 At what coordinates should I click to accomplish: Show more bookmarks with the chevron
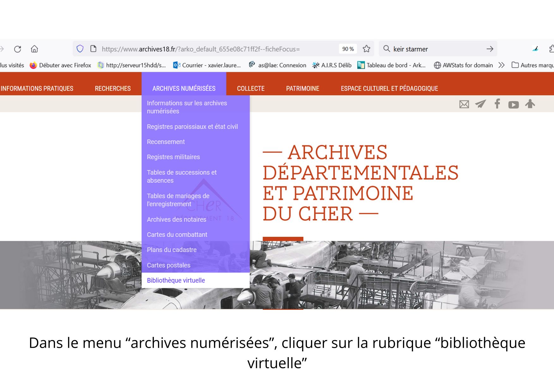pyautogui.click(x=501, y=65)
